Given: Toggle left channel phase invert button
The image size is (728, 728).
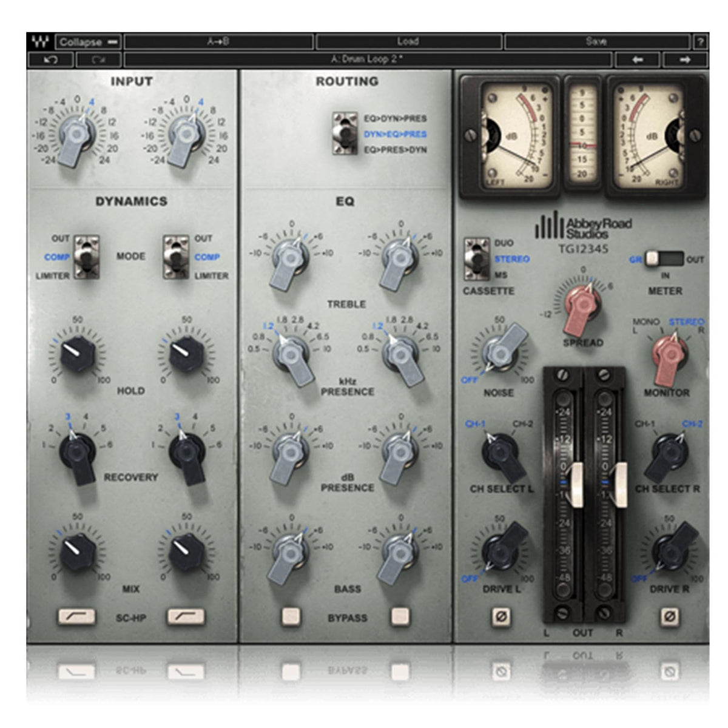Looking at the screenshot, I should (x=500, y=616).
